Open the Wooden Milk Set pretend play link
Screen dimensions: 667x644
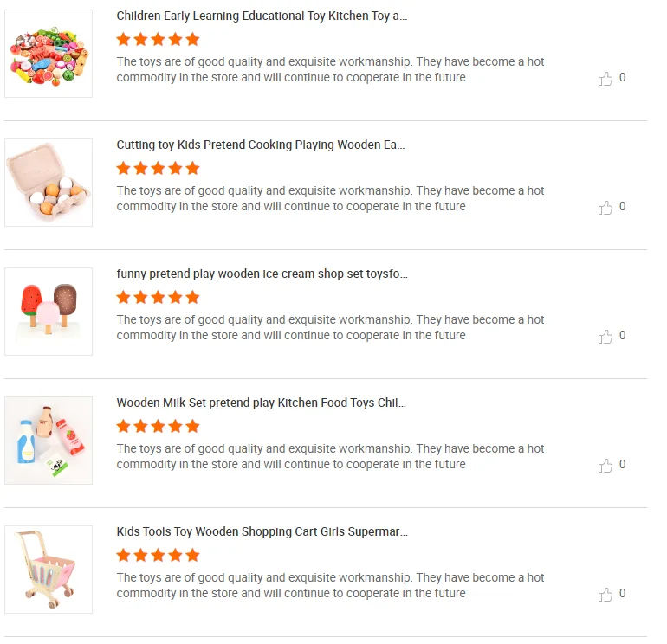click(x=261, y=402)
